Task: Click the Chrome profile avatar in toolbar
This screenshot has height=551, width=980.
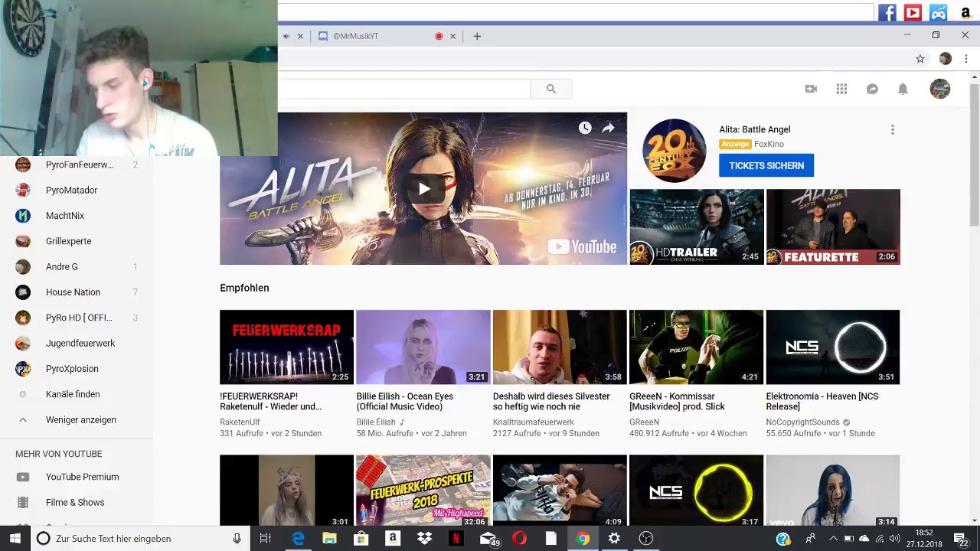Action: (x=945, y=59)
